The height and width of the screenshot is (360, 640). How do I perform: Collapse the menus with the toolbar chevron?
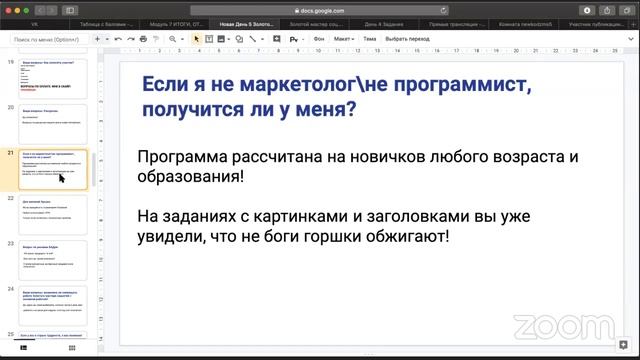coord(631,39)
